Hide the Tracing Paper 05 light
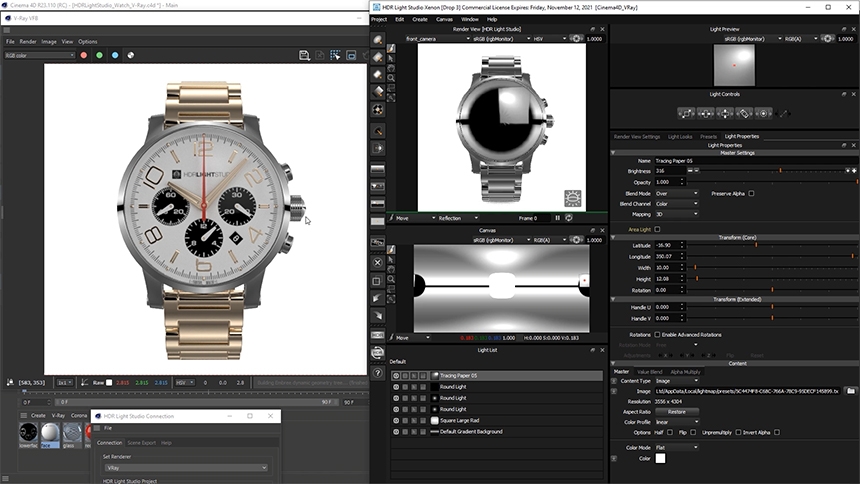This screenshot has height=484, width=860. (x=396, y=376)
